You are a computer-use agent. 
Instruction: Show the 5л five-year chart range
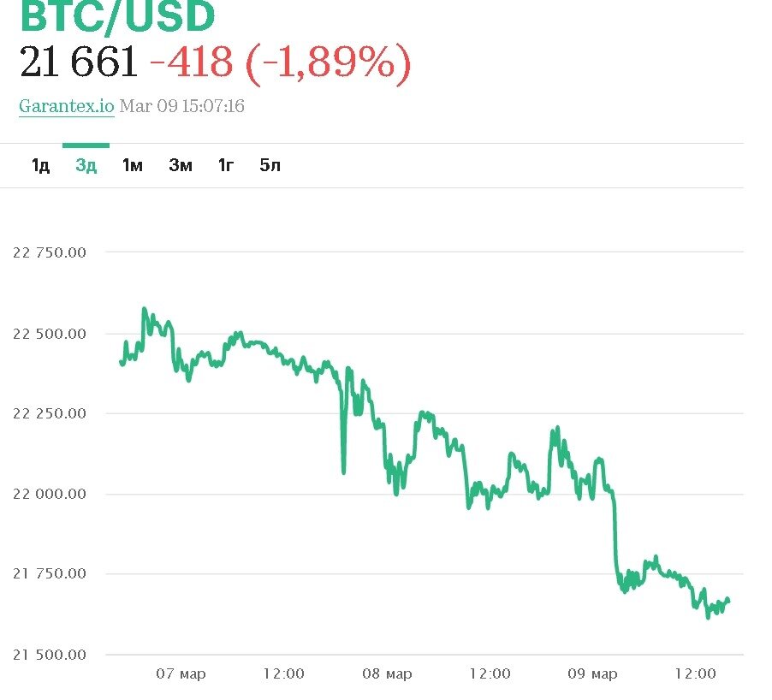[x=270, y=165]
